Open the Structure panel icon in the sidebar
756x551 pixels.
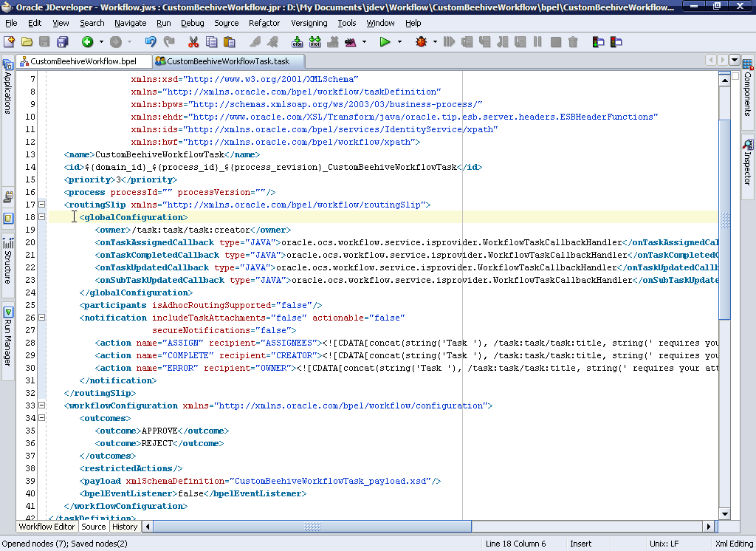10,244
